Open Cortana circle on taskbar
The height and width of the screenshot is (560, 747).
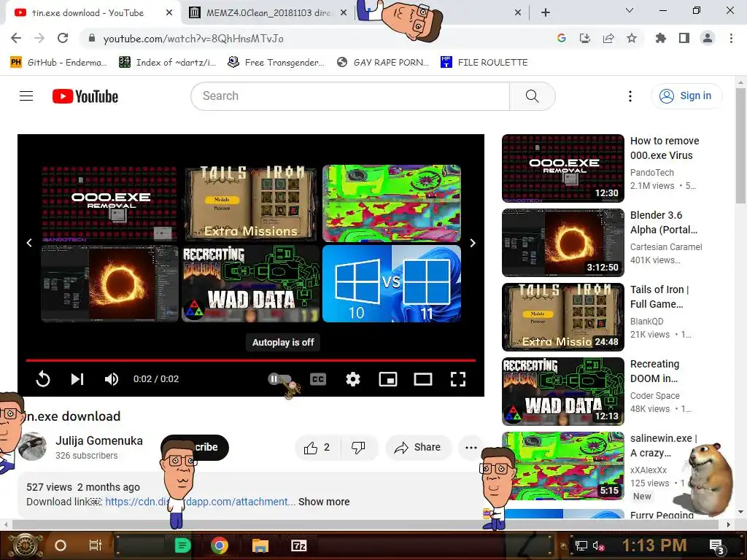click(61, 545)
